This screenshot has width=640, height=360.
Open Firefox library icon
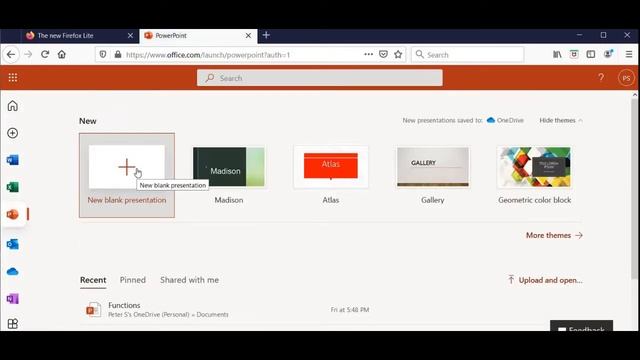click(x=557, y=54)
